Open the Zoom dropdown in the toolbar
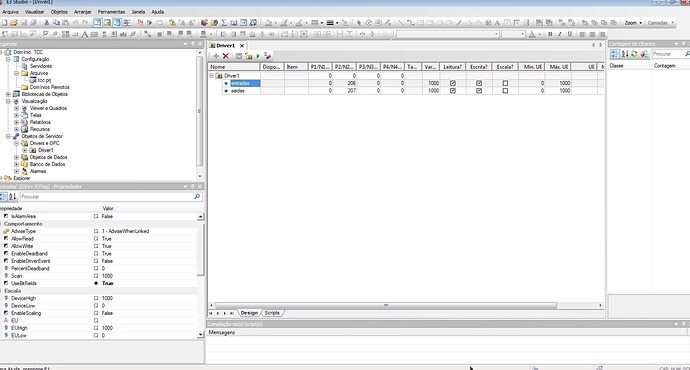This screenshot has width=690, height=370. [x=633, y=23]
